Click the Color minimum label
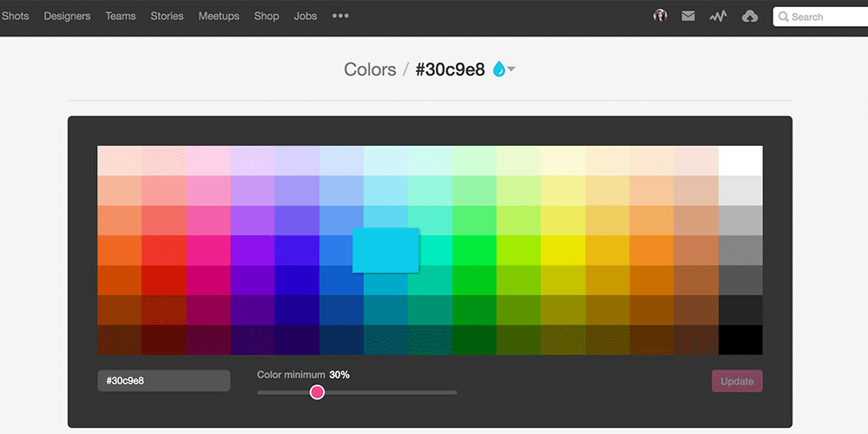 point(291,375)
